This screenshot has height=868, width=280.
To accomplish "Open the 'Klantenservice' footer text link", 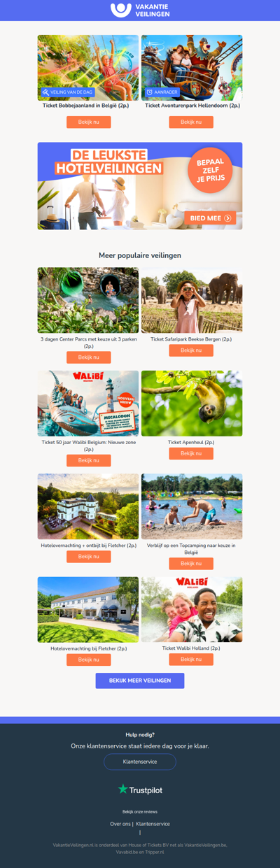I will [x=153, y=824].
